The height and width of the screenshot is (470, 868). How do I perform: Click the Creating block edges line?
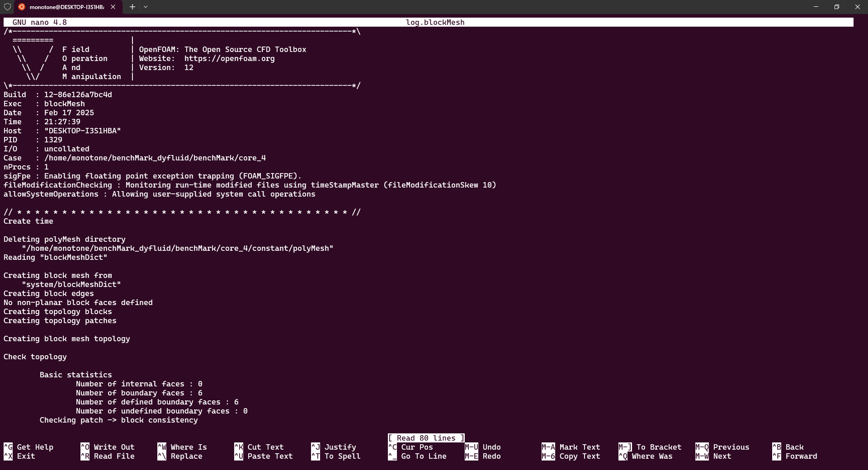[x=49, y=293]
